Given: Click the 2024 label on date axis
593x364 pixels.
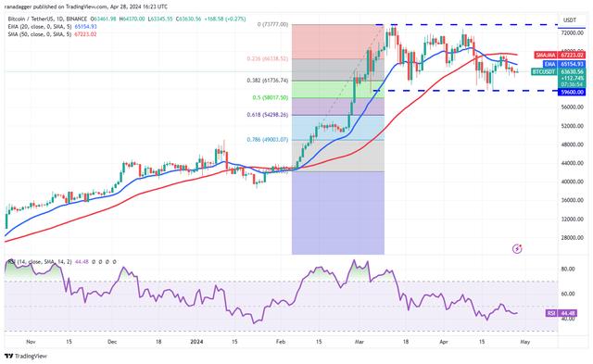Looking at the screenshot, I should coord(196,342).
